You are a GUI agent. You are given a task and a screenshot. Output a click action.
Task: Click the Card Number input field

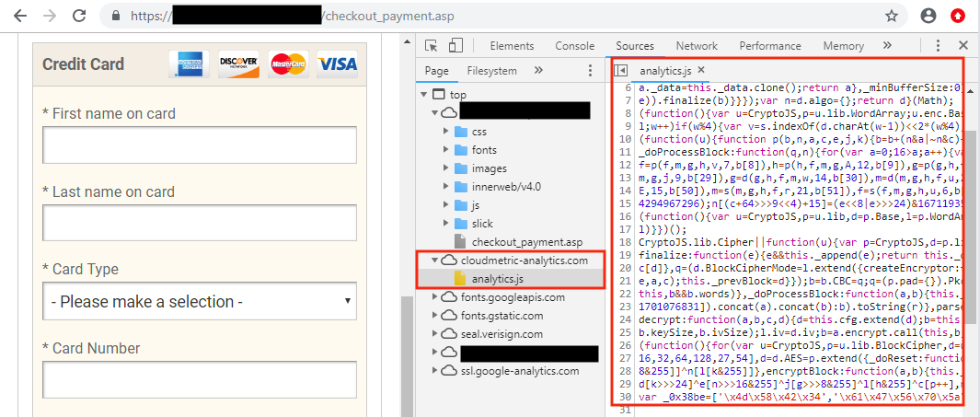point(200,380)
